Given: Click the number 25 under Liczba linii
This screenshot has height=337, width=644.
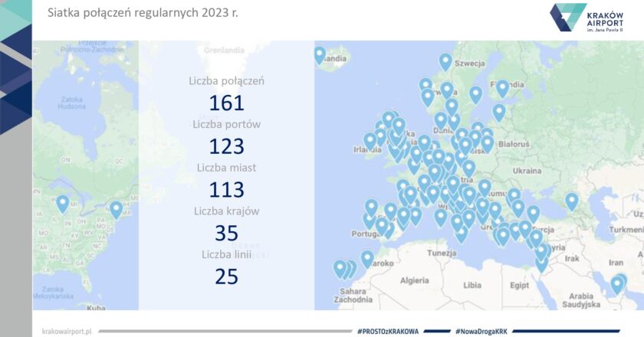Looking at the screenshot, I should click(226, 276).
